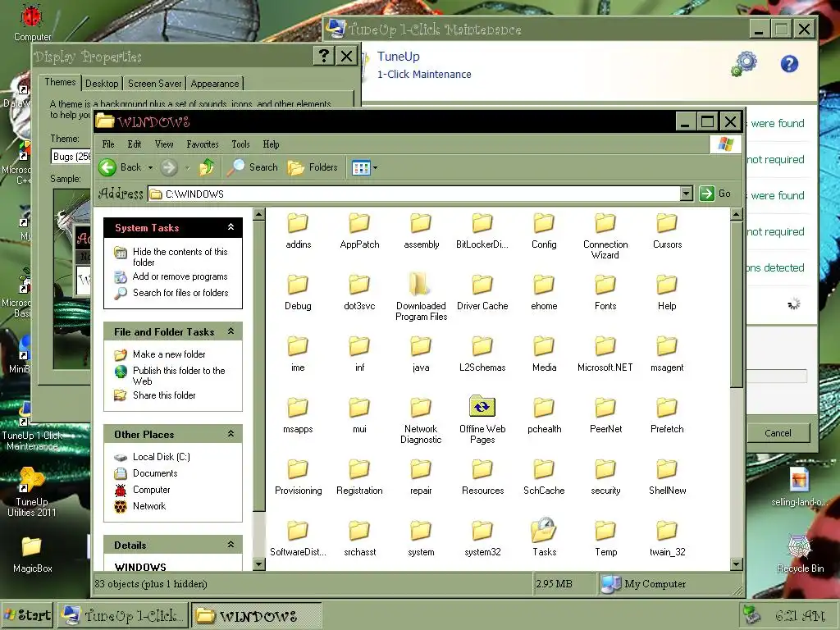Switch to Appearance tab in Display Properties
This screenshot has height=630, width=840.
[x=215, y=84]
